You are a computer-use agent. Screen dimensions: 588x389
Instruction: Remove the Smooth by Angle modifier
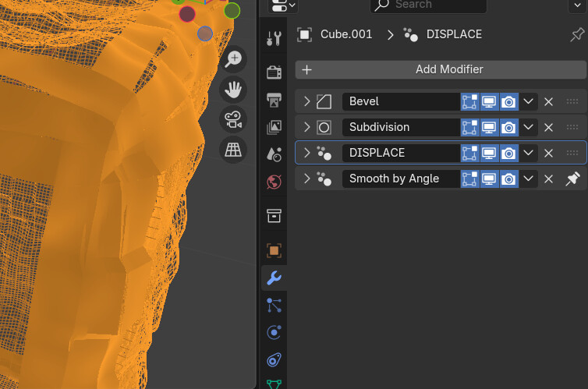click(x=548, y=179)
